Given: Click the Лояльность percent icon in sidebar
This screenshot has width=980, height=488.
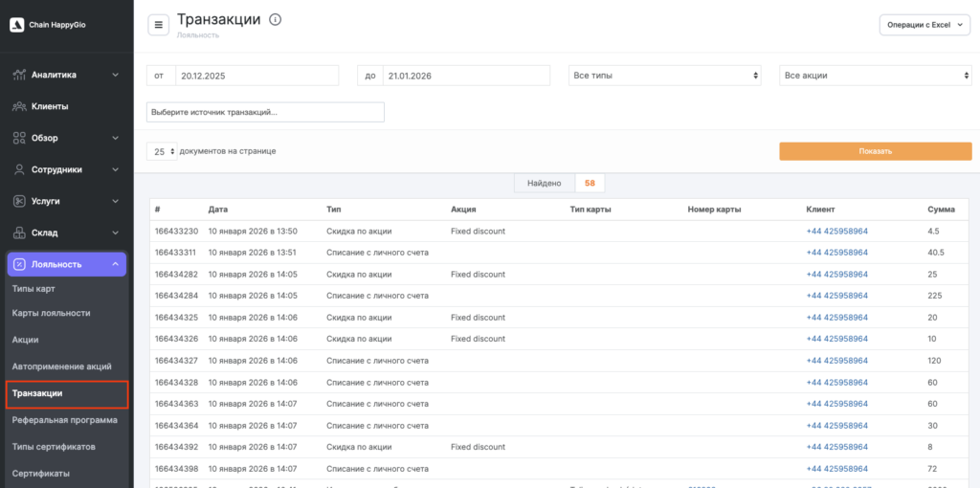Looking at the screenshot, I should coord(19,264).
